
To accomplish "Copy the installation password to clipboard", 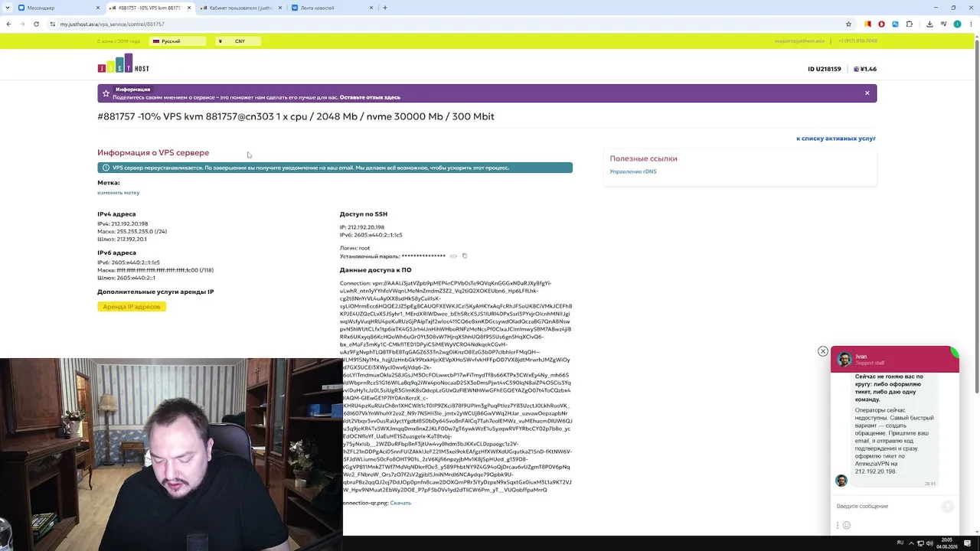I will pos(465,256).
